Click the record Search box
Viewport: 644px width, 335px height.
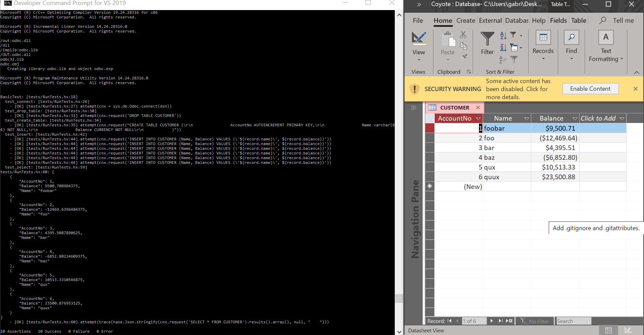(573, 321)
